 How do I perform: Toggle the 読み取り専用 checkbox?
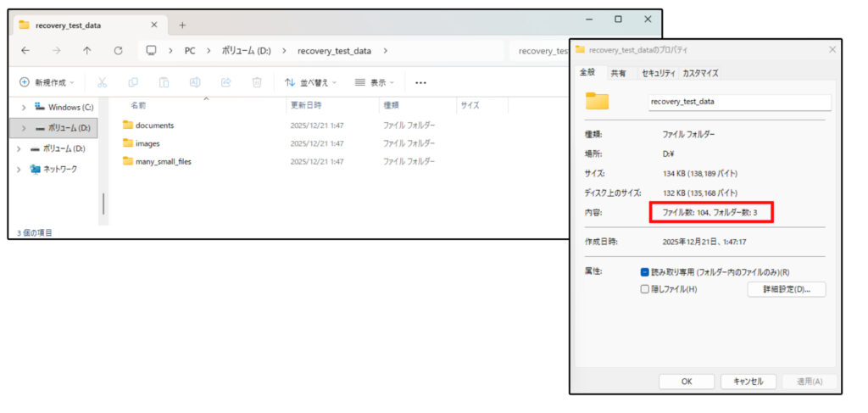[x=645, y=272]
